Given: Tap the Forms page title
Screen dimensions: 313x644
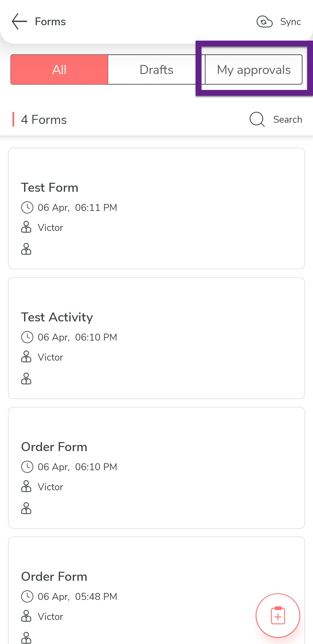Looking at the screenshot, I should [50, 22].
